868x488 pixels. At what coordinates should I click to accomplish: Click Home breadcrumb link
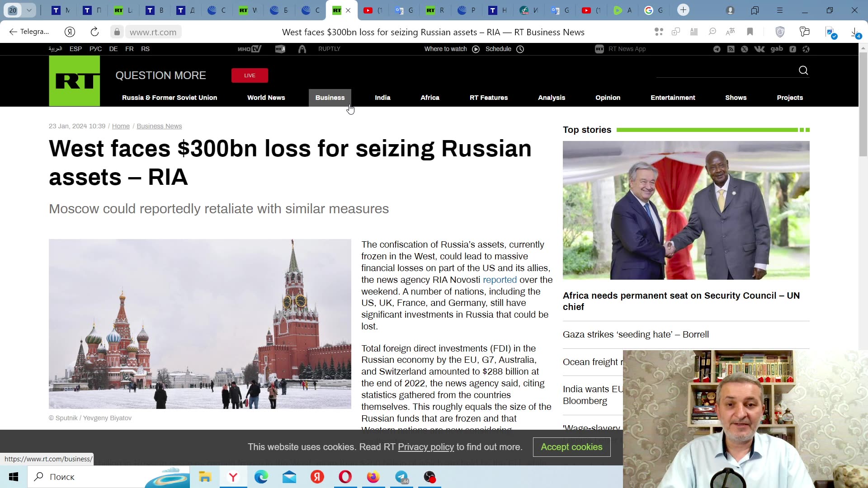pyautogui.click(x=121, y=126)
